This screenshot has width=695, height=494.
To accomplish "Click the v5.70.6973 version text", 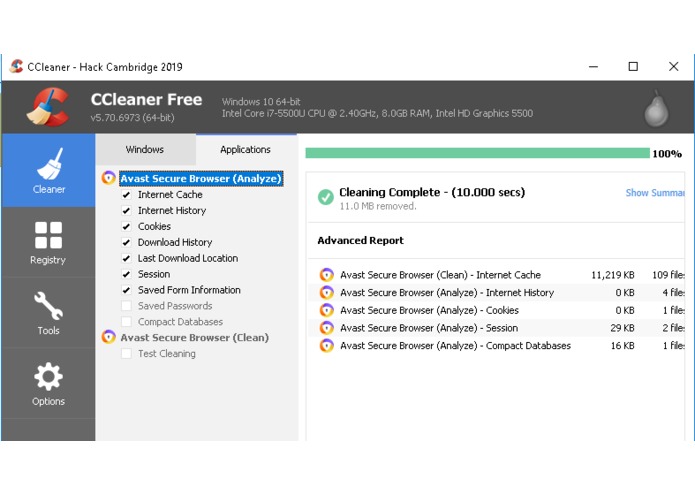I will tap(133, 117).
